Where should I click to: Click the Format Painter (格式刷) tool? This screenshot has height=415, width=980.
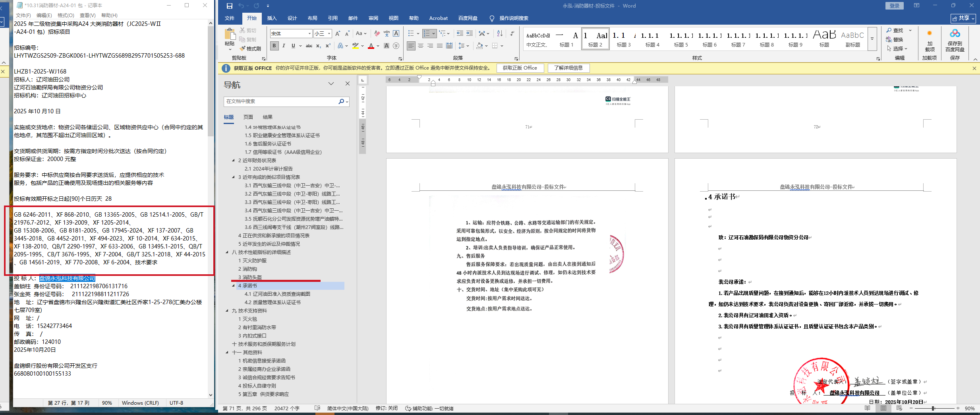pyautogui.click(x=250, y=48)
